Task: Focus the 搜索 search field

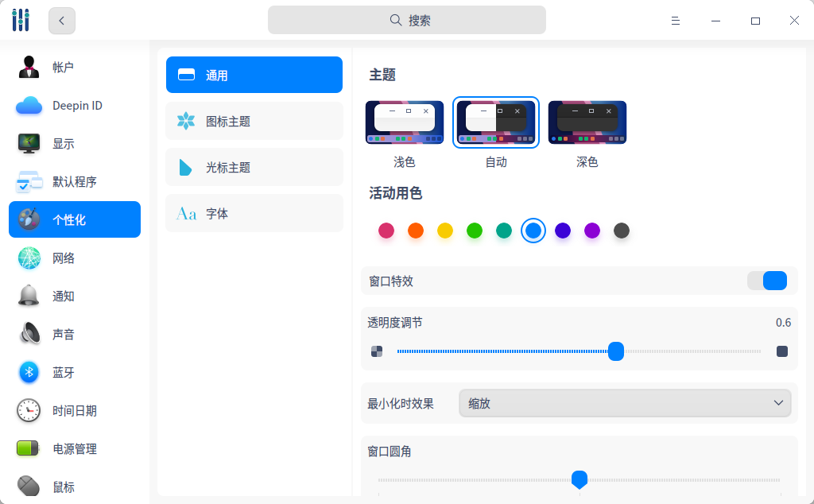Action: (406, 20)
